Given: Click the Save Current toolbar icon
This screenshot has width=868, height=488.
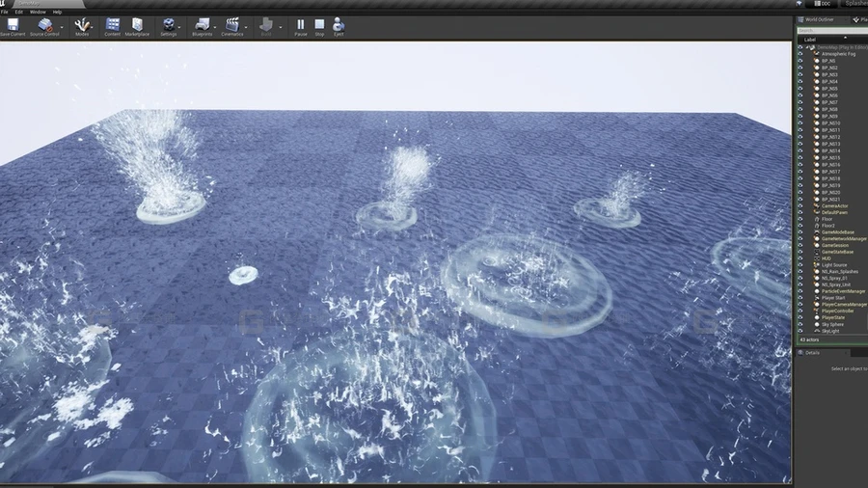Looking at the screenshot, I should click(x=12, y=25).
